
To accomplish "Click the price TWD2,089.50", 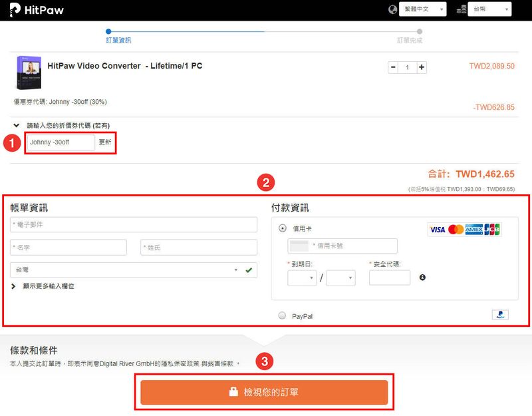I will pos(491,66).
